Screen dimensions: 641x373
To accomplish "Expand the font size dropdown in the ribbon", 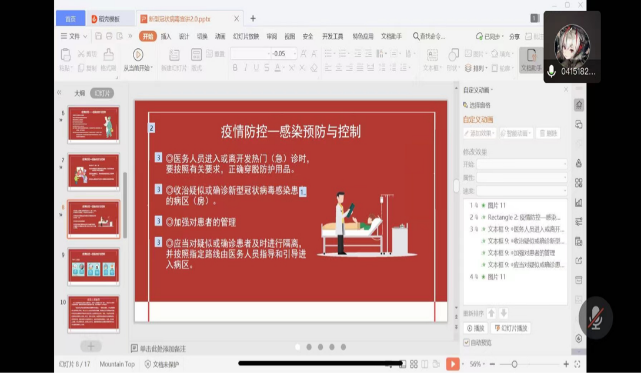I will [x=295, y=54].
